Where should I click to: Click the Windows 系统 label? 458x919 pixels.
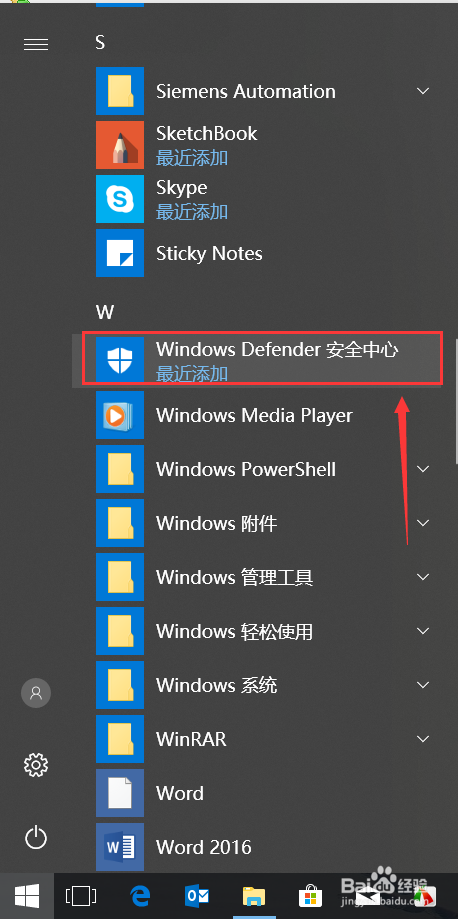tap(216, 685)
